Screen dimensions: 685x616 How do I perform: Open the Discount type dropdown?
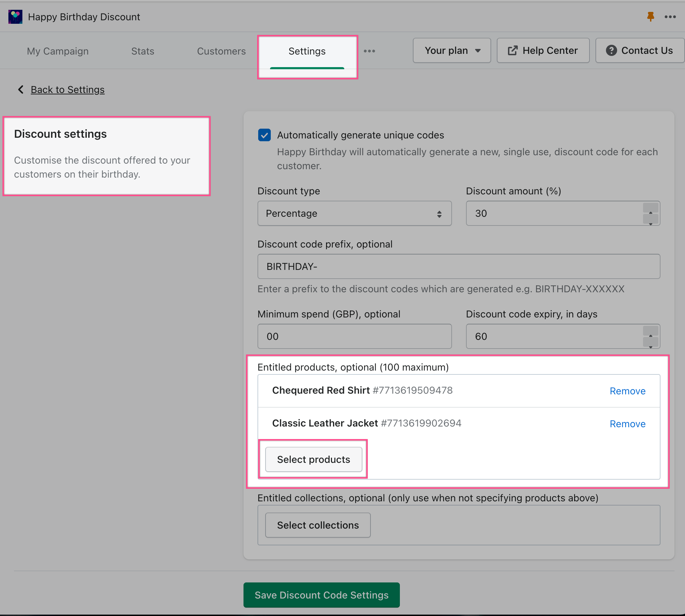(x=354, y=213)
